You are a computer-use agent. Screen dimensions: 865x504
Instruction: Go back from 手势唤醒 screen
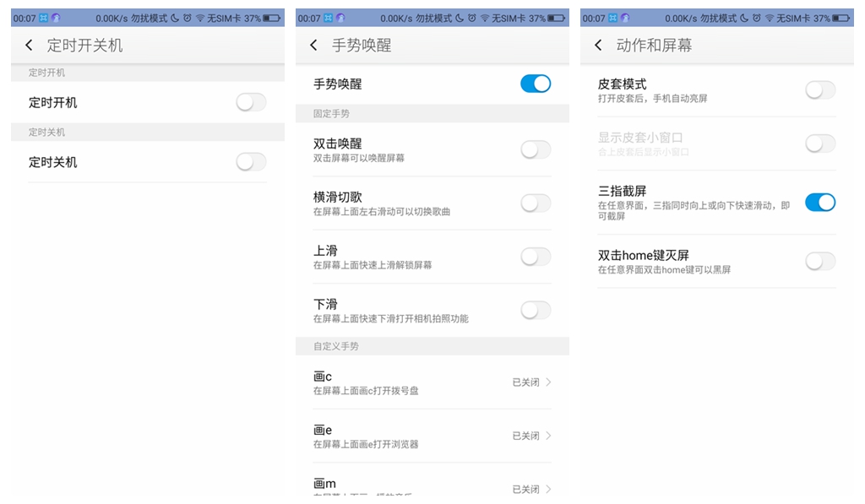[313, 46]
